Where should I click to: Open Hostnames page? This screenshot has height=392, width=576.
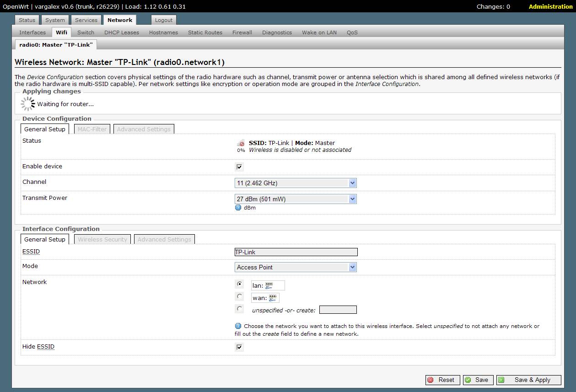(x=163, y=32)
